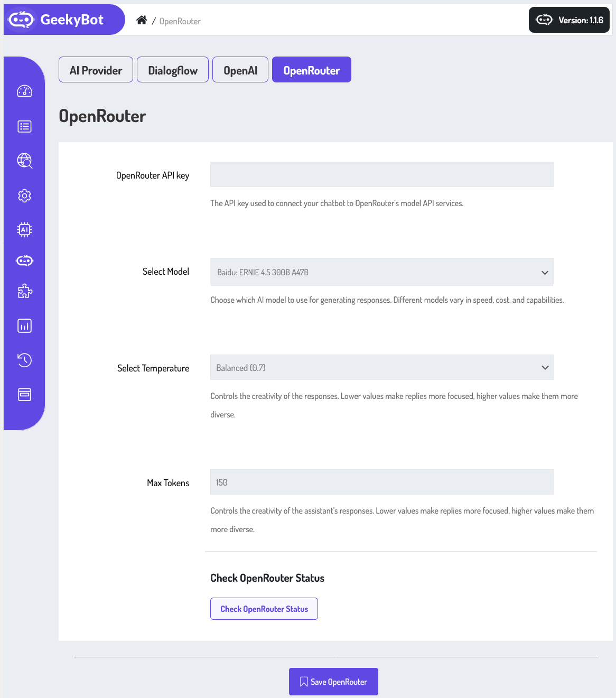The height and width of the screenshot is (698, 616).
Task: Open the bar chart reports icon
Action: click(24, 325)
